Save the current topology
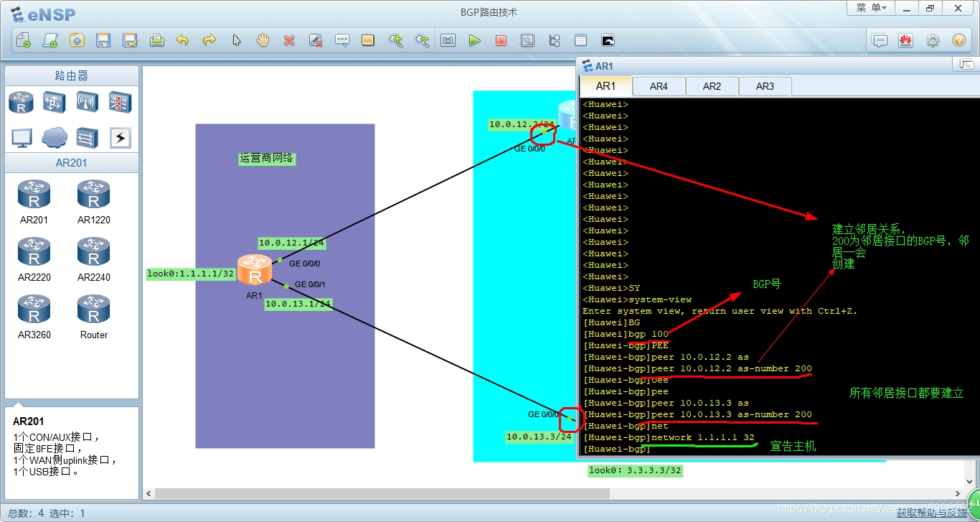 tap(103, 40)
